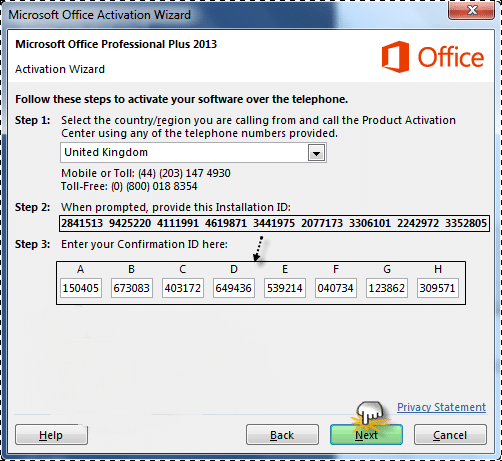Open Help for the activation wizard

tap(51, 434)
